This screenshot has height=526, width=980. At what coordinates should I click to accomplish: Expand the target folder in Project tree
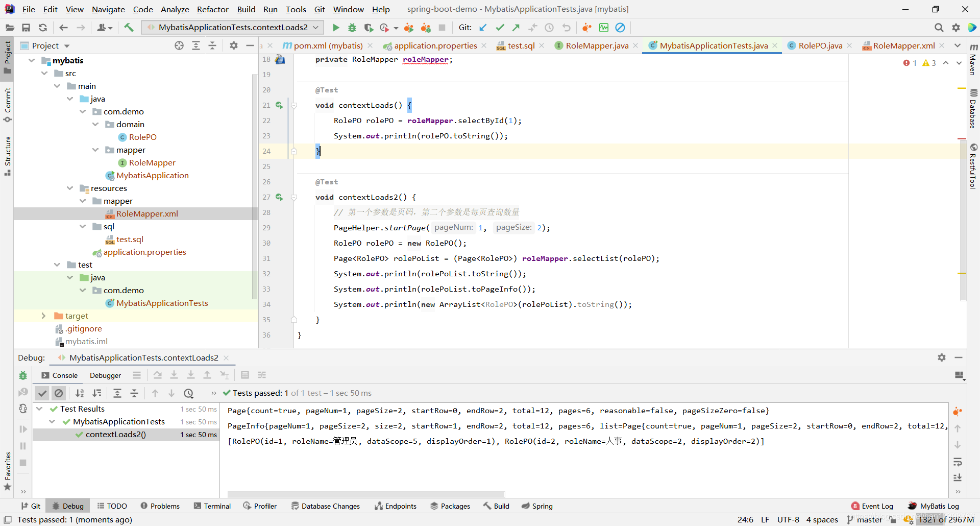[44, 316]
